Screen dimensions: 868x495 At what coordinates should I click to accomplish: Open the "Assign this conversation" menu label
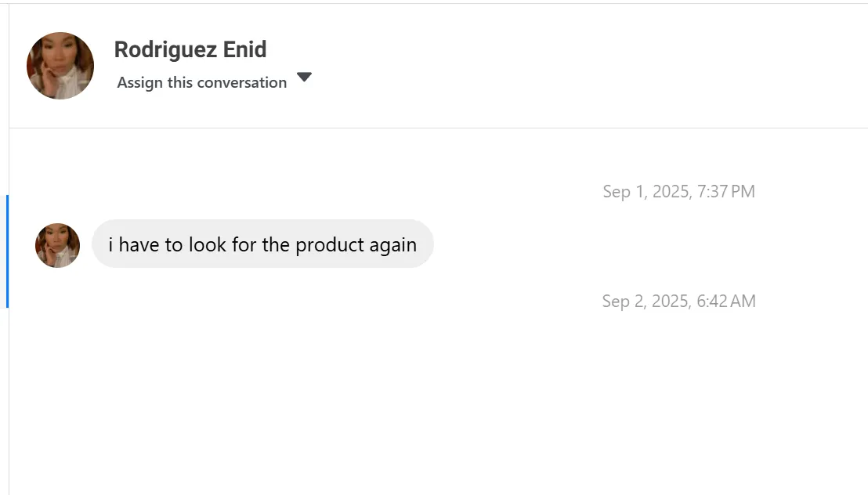202,82
